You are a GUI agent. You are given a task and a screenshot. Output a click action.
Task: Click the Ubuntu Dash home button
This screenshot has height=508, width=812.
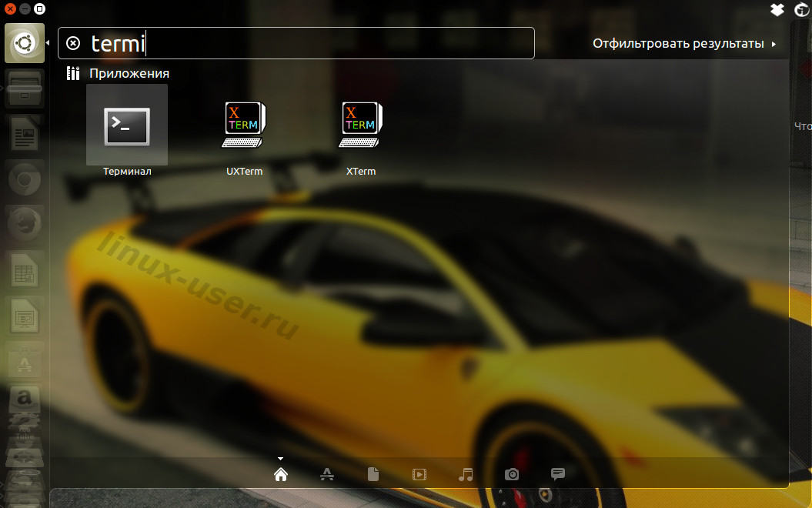[25, 43]
